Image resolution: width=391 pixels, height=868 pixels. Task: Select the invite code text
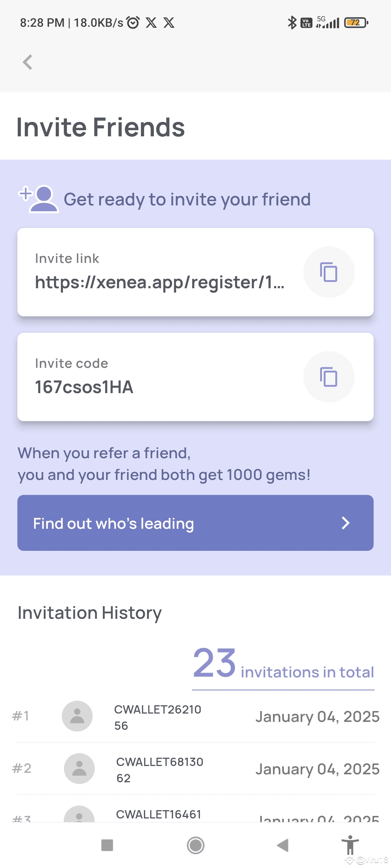tap(84, 387)
